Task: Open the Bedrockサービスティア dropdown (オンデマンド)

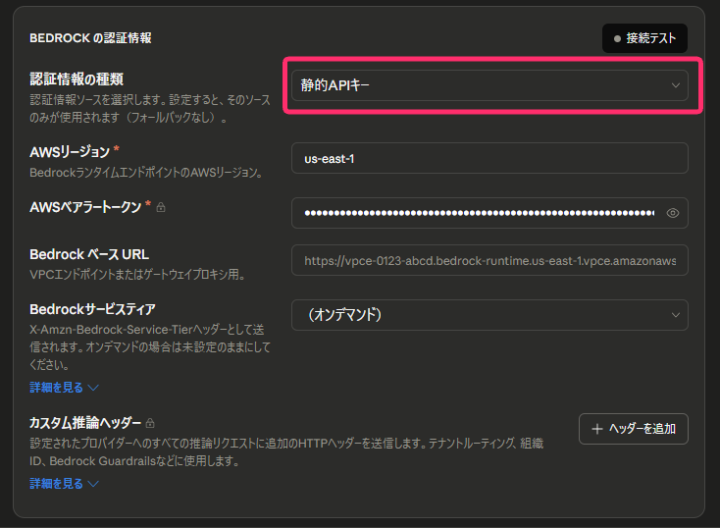Action: coord(489,315)
